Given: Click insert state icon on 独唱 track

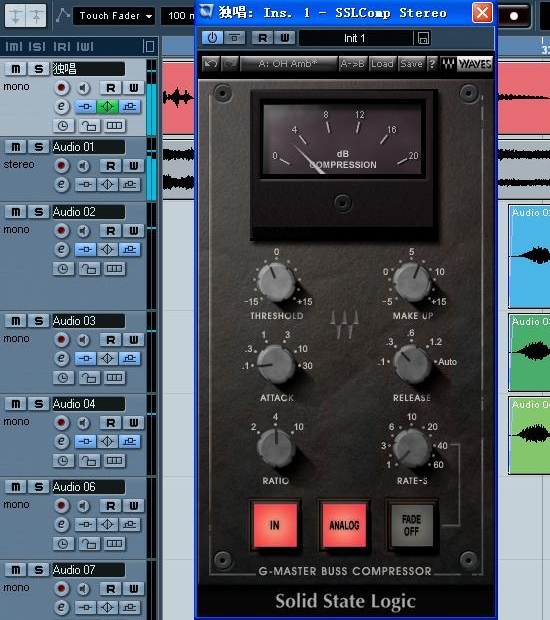Looking at the screenshot, I should (x=85, y=106).
